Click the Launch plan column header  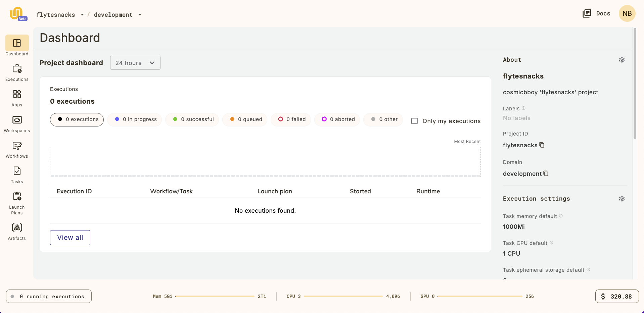click(275, 191)
